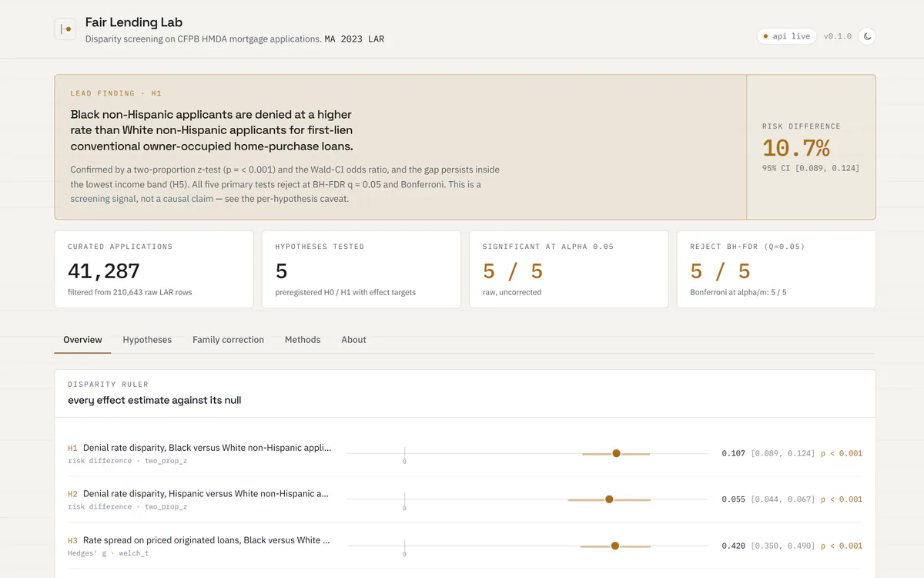924x578 pixels.
Task: Click the Fair Lending Lab logo icon
Action: point(65,29)
